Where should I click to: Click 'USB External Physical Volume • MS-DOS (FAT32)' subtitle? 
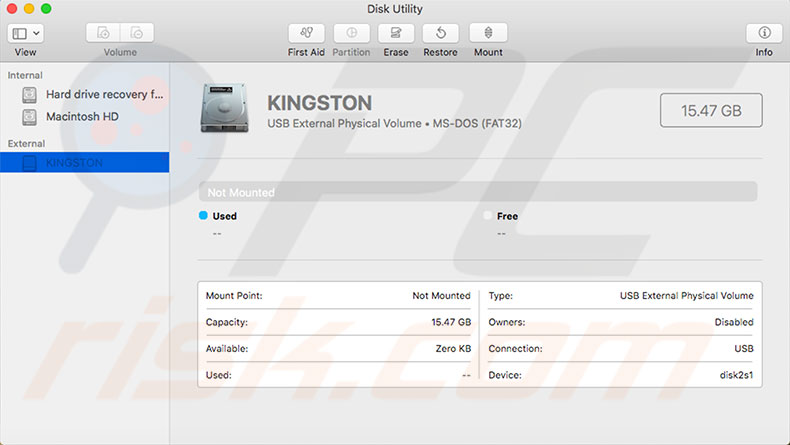(x=394, y=123)
